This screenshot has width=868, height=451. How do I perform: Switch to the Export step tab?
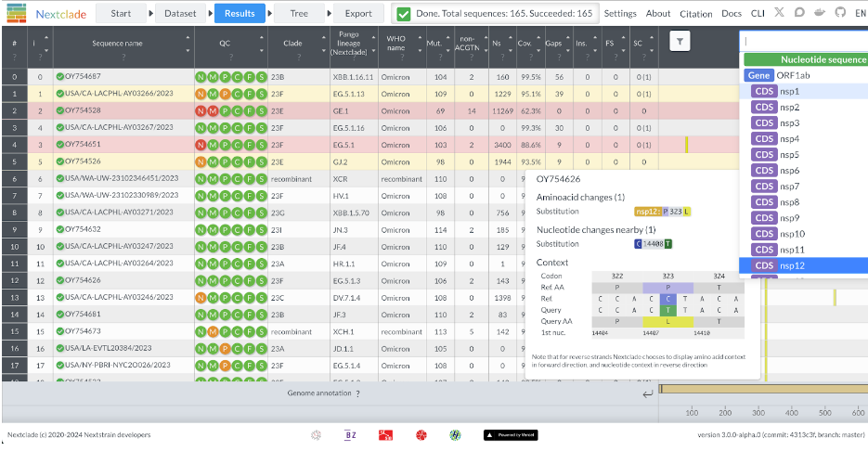(x=357, y=13)
